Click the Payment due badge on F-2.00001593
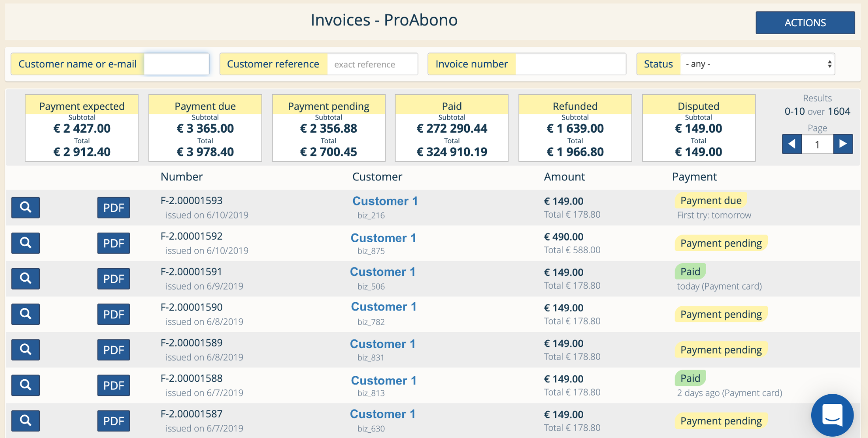 tap(711, 201)
